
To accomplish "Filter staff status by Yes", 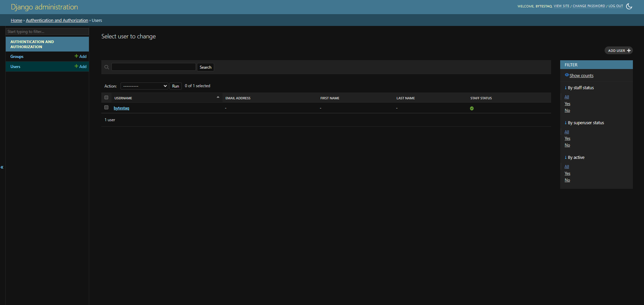I will pyautogui.click(x=567, y=104).
